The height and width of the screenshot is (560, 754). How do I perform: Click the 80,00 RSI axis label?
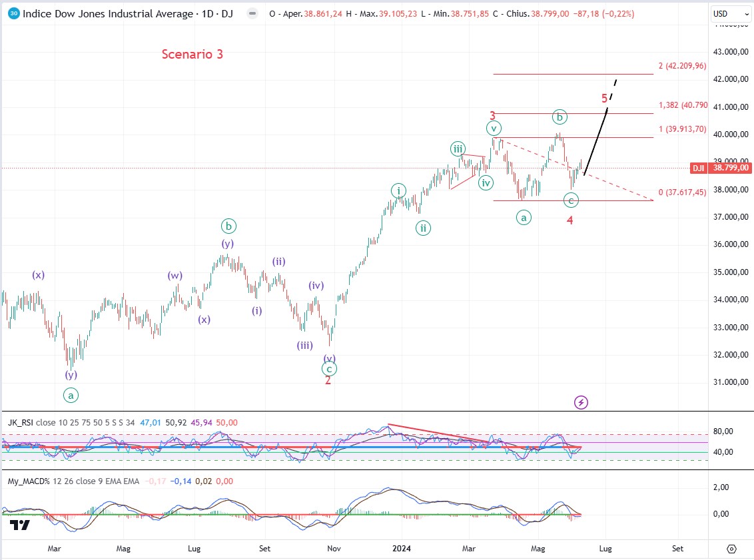coord(723,431)
